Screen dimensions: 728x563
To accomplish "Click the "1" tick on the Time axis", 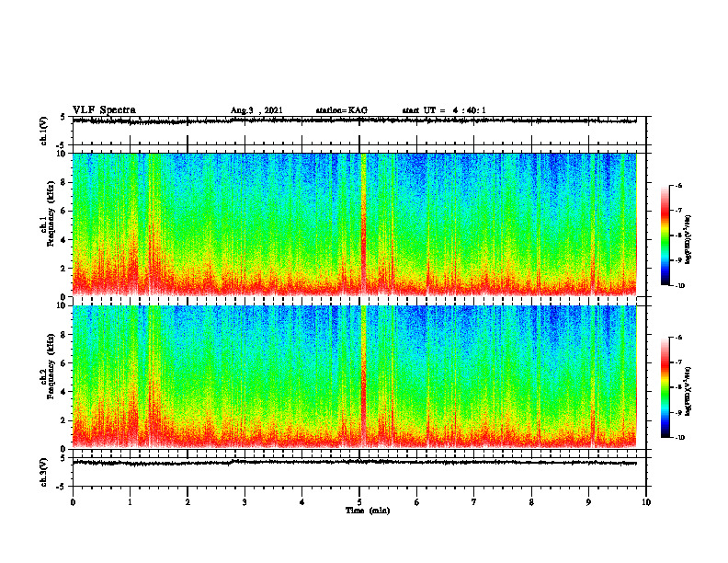I will coord(130,502).
